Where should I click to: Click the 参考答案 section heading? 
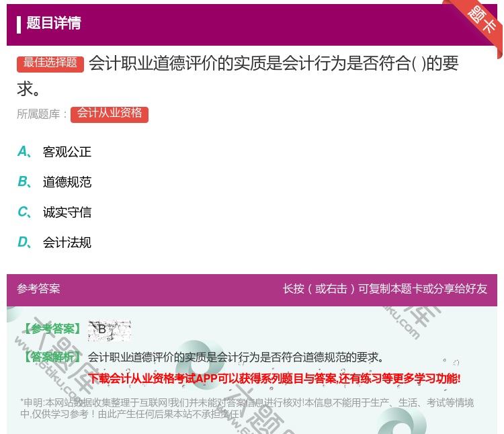38,288
